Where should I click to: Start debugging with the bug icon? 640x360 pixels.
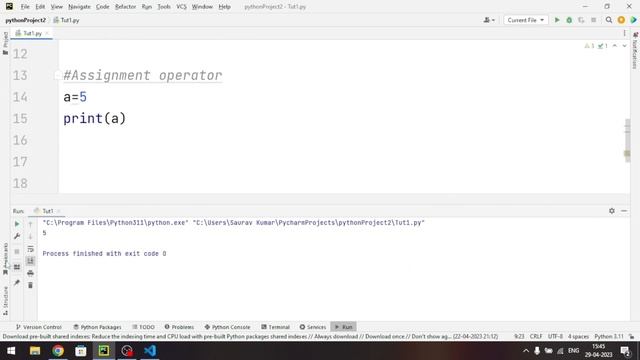click(569, 20)
